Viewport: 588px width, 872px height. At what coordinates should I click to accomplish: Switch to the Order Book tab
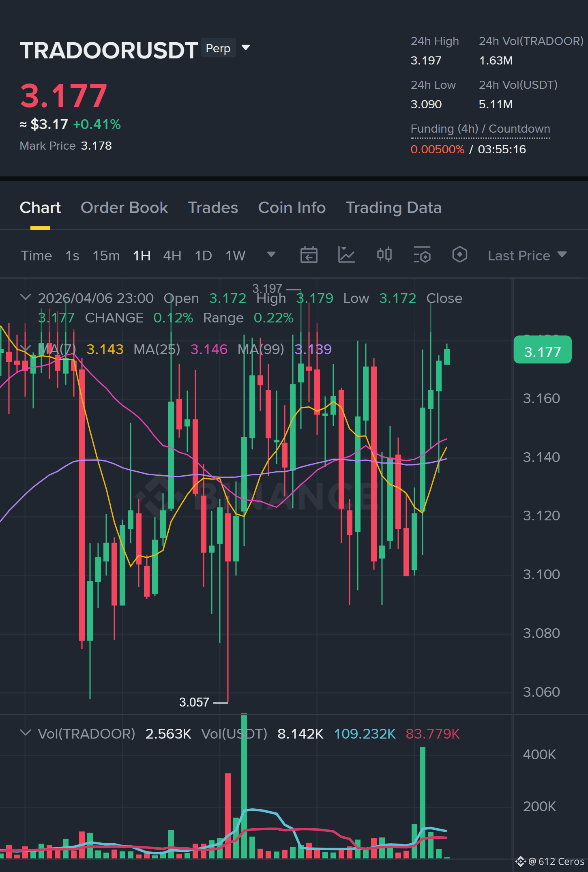pos(124,208)
